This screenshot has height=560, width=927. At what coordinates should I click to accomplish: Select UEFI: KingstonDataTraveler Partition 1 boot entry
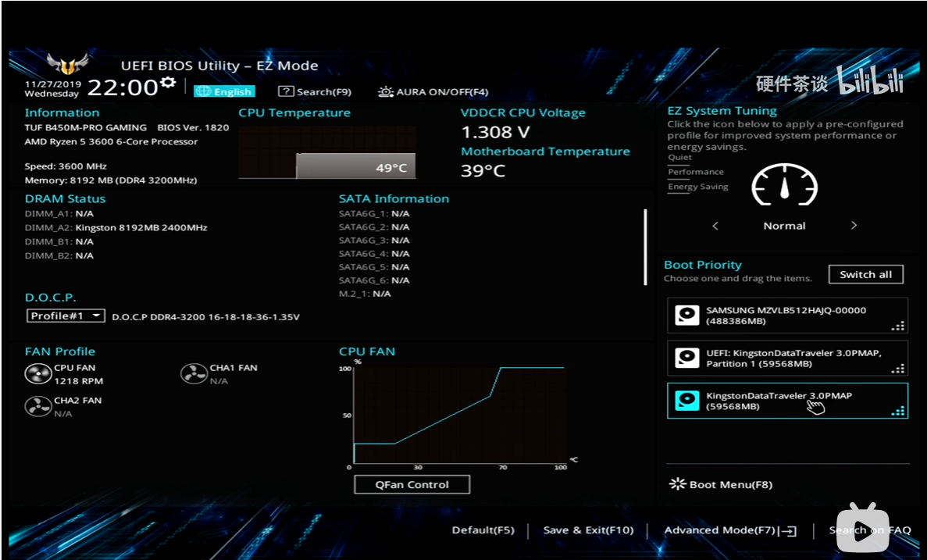787,358
